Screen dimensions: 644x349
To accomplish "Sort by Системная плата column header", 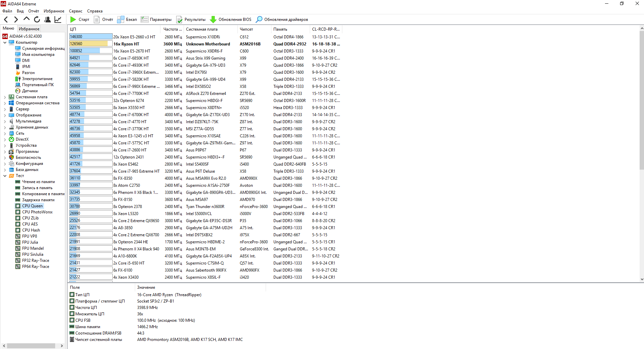I will tap(211, 29).
